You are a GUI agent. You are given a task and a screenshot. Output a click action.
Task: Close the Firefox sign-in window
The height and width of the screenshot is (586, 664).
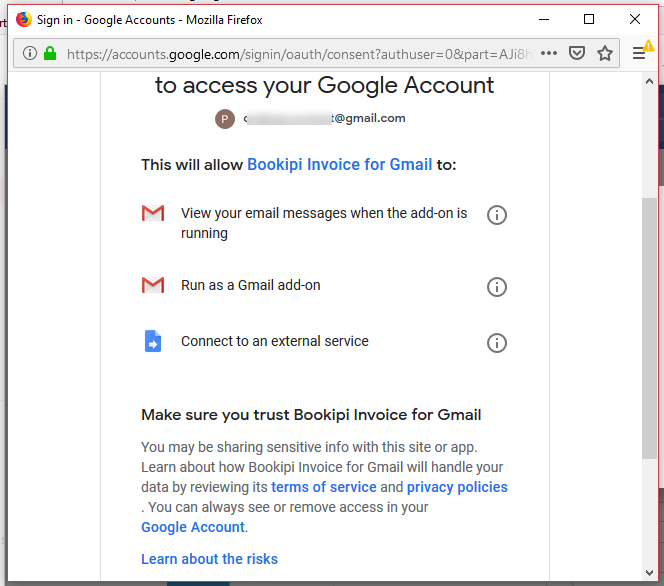tap(634, 19)
